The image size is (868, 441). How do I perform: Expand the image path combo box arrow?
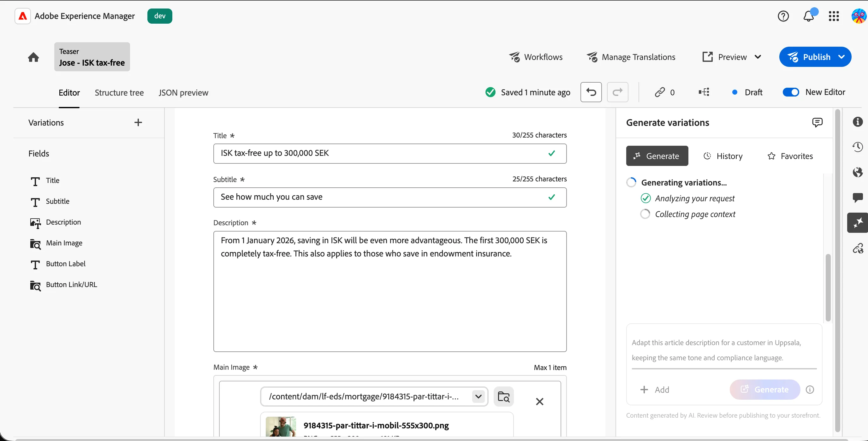478,396
